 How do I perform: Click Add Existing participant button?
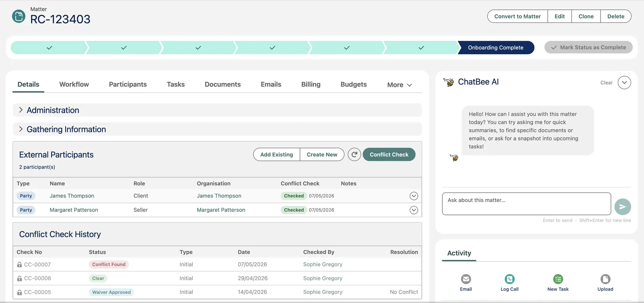(277, 155)
